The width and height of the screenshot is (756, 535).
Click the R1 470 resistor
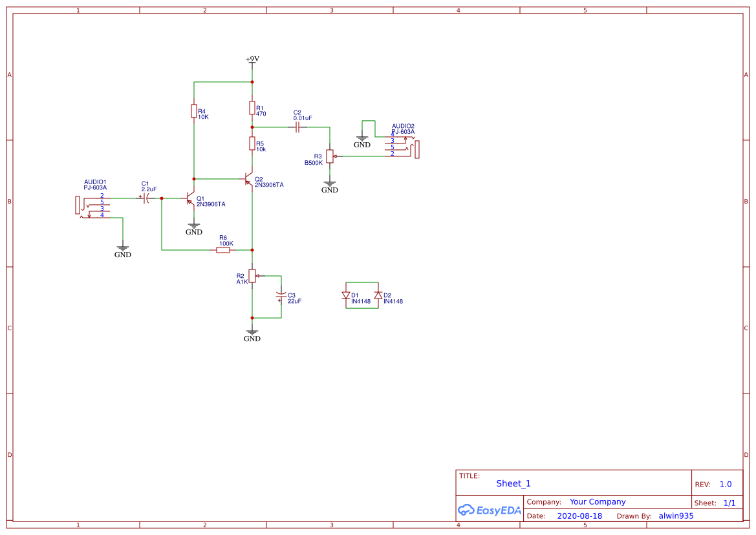click(x=252, y=108)
